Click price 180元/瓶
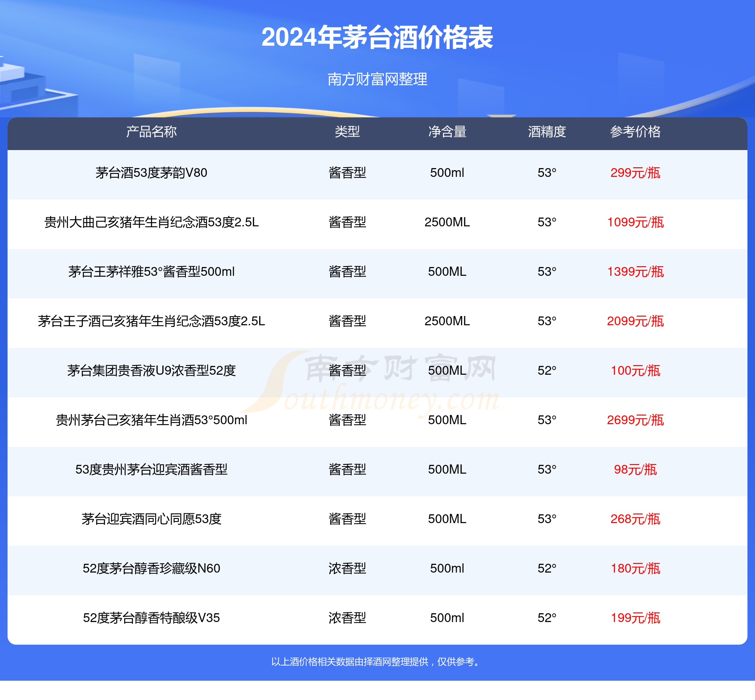The image size is (755, 700). coord(635,568)
